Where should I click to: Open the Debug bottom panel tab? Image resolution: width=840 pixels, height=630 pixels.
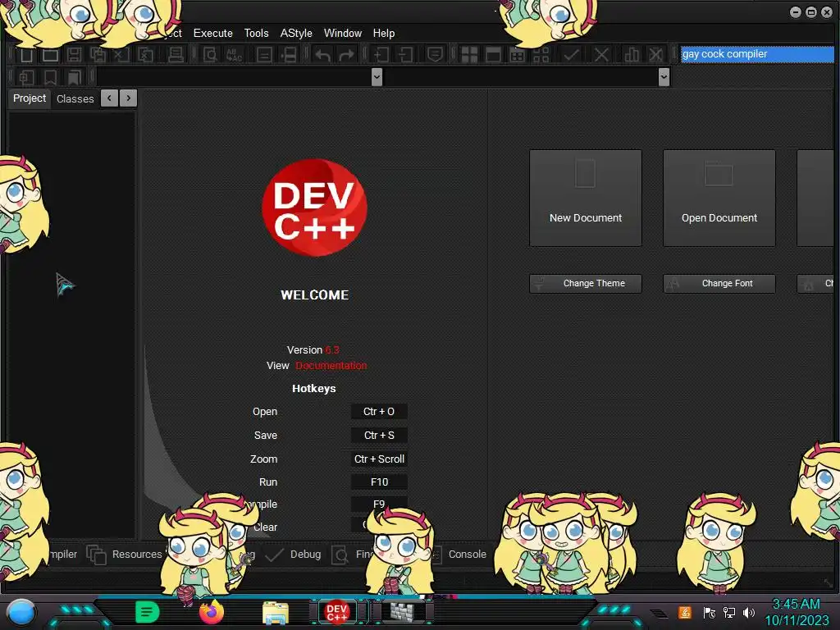click(x=294, y=555)
